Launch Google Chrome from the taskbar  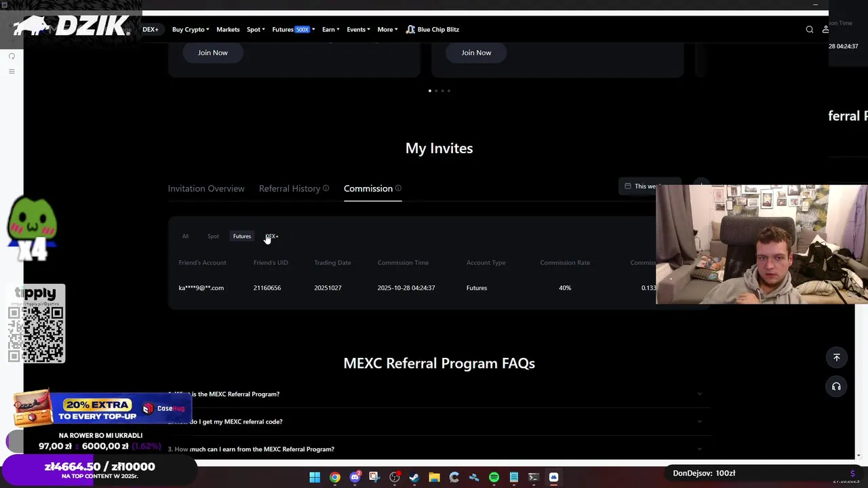click(x=335, y=477)
